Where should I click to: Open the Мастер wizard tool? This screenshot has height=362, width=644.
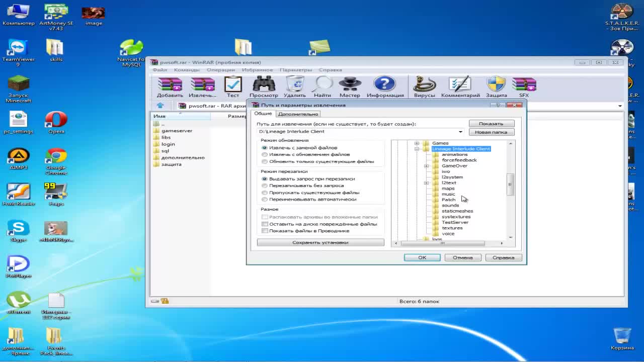click(350, 86)
